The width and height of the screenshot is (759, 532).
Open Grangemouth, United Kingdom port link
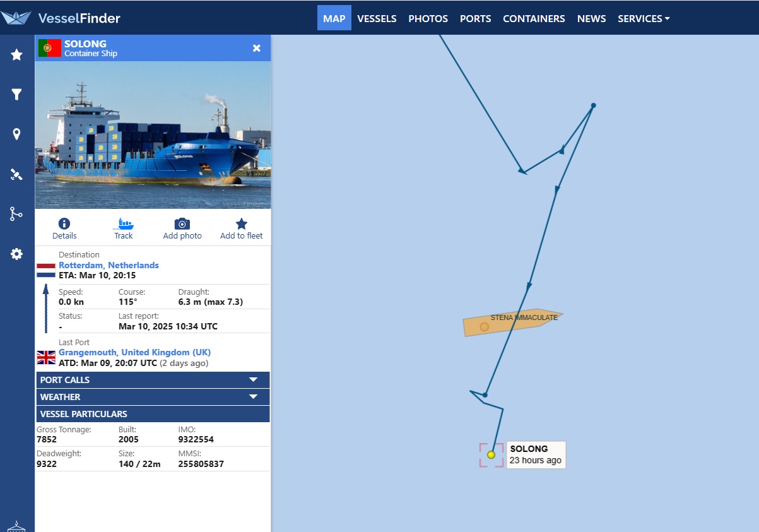tap(135, 352)
